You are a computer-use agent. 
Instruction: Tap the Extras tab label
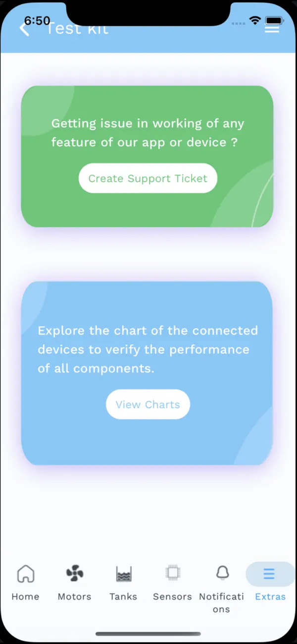[x=270, y=596]
